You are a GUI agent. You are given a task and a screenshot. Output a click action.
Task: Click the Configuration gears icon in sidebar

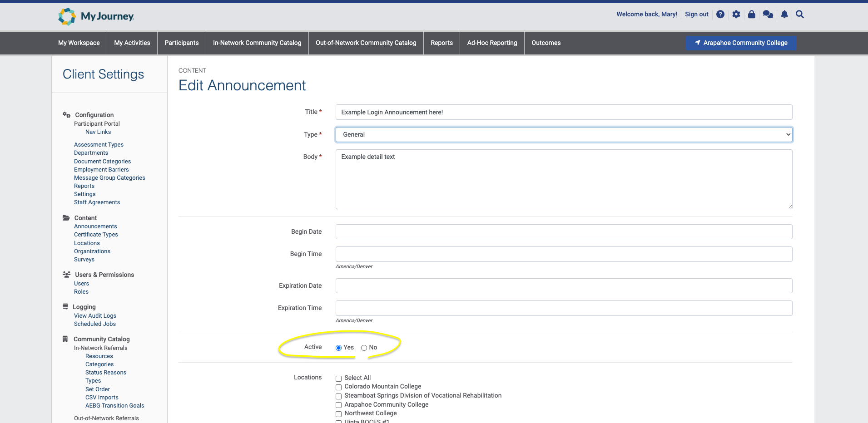(x=66, y=115)
